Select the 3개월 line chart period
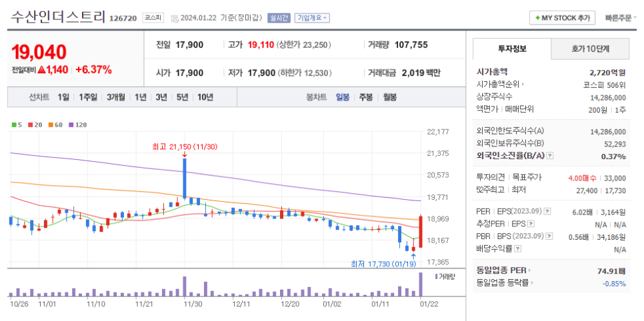The height and width of the screenshot is (321, 644). click(116, 97)
